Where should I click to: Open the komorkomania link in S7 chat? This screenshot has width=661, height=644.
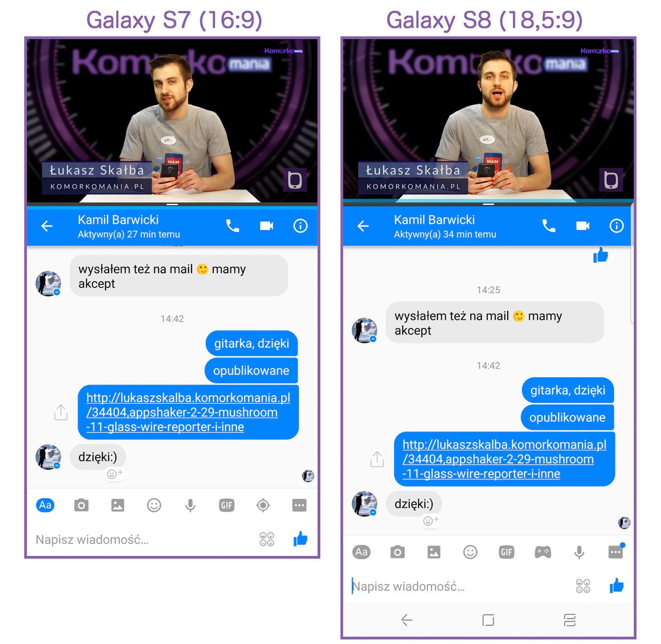tap(188, 412)
